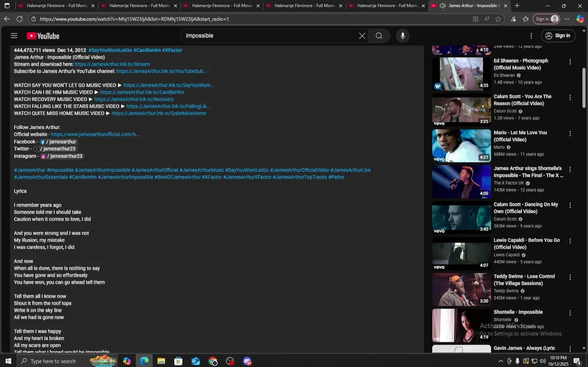This screenshot has height=367, width=588.
Task: Open YouTube settings three-dot menu beside Sign in
Action: (531, 36)
